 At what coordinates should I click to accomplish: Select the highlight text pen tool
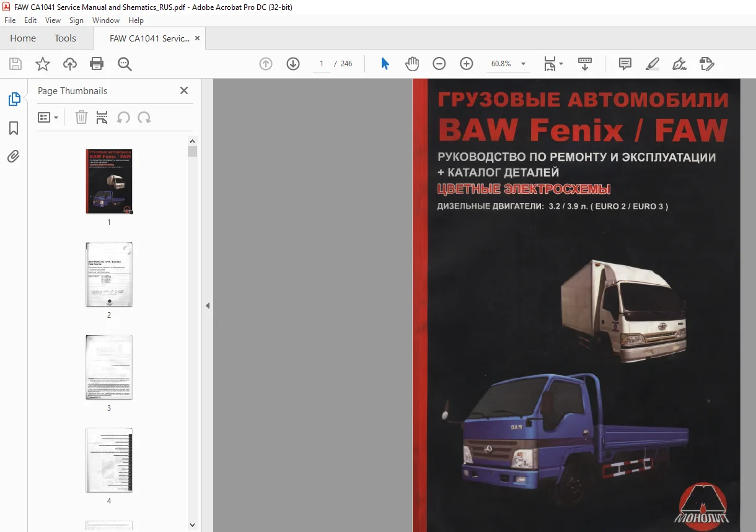653,64
